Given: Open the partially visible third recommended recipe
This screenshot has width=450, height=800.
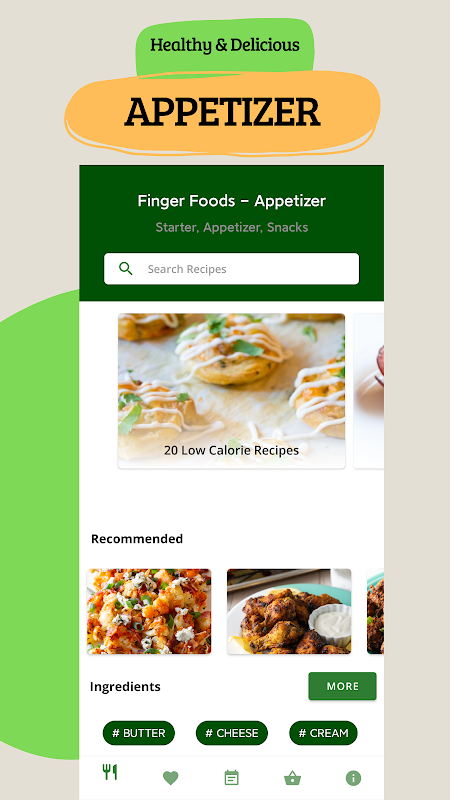Looking at the screenshot, I should [376, 611].
